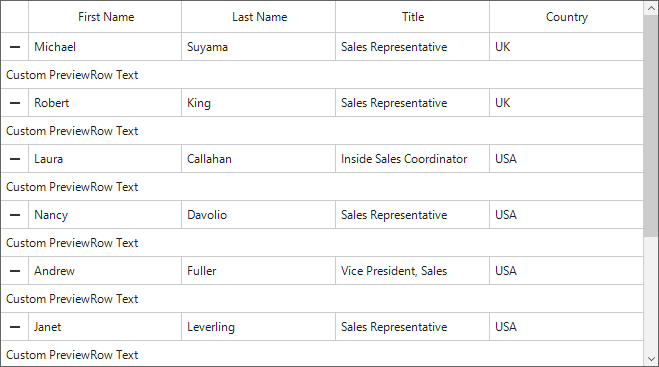Collapse Nancy Davolio's preview row
The image size is (659, 367).
pyautogui.click(x=15, y=215)
